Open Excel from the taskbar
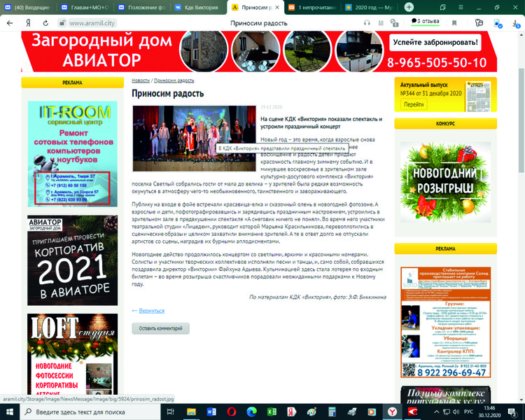 271,411
